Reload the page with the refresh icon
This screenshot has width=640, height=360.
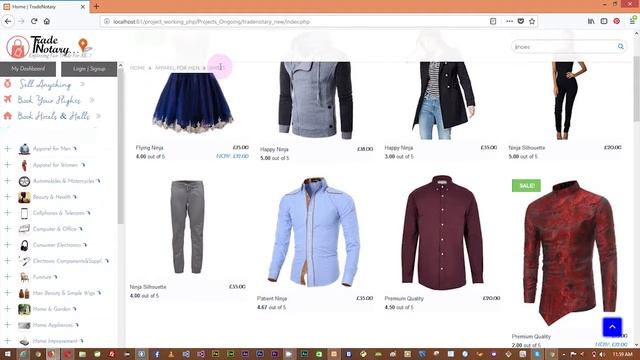point(34,21)
